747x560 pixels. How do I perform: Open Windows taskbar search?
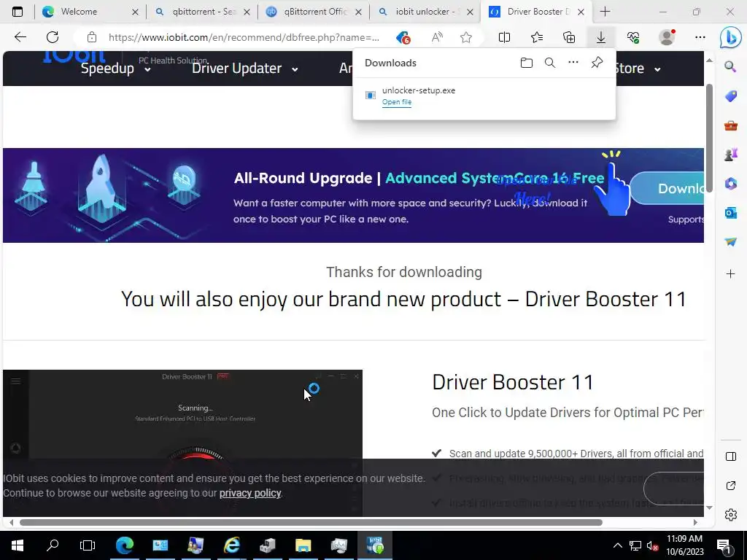click(x=53, y=545)
